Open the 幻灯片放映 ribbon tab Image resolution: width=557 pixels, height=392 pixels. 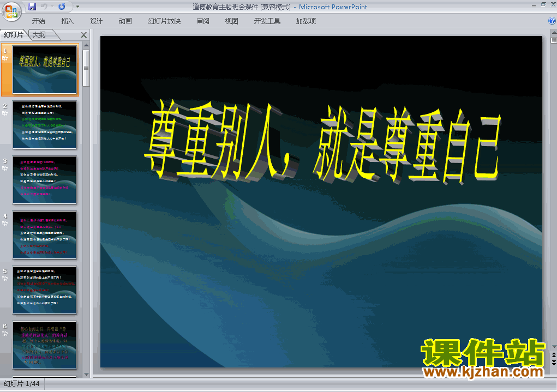[x=164, y=21]
